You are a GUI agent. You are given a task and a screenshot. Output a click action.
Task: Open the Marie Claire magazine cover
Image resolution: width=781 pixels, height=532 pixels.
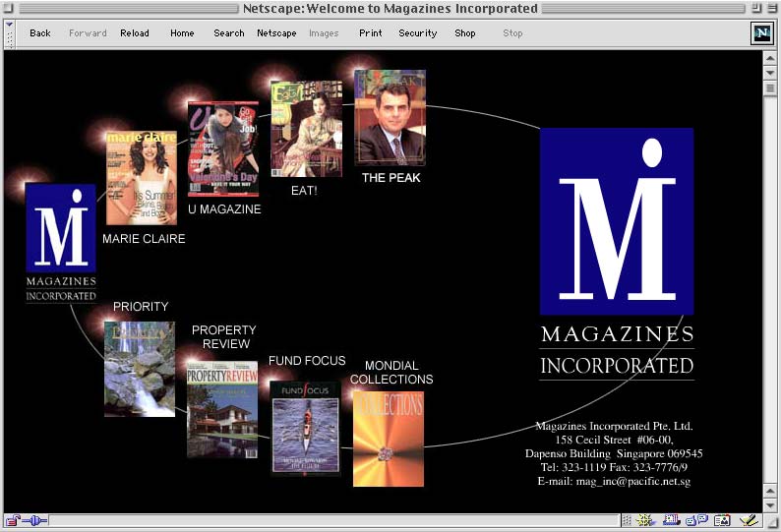tap(142, 178)
